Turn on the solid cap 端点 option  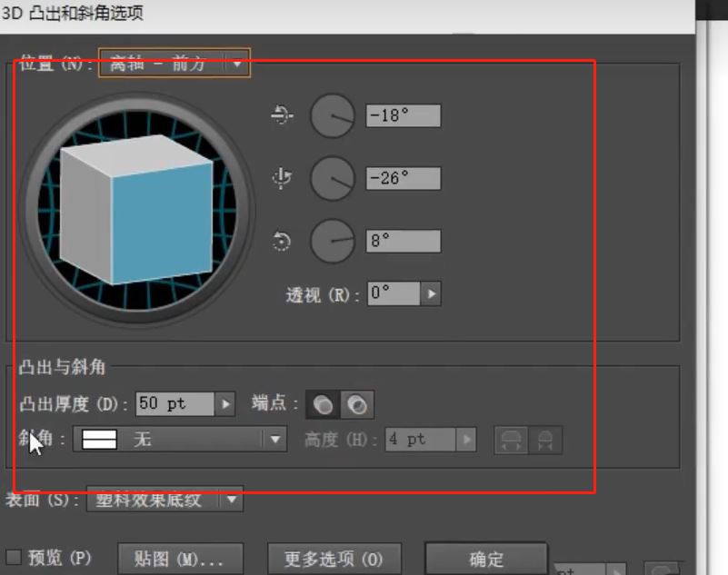click(320, 403)
